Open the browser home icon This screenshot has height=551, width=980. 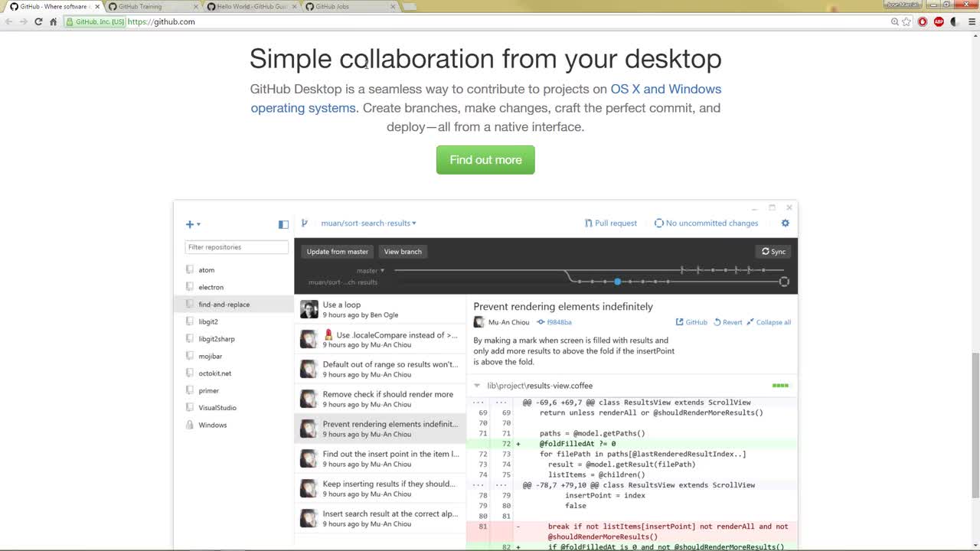click(53, 21)
